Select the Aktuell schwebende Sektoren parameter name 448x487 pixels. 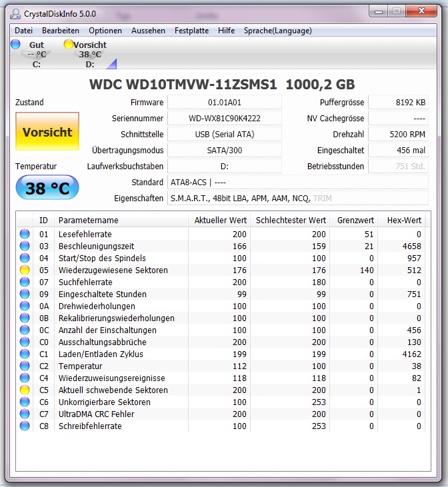click(x=113, y=390)
